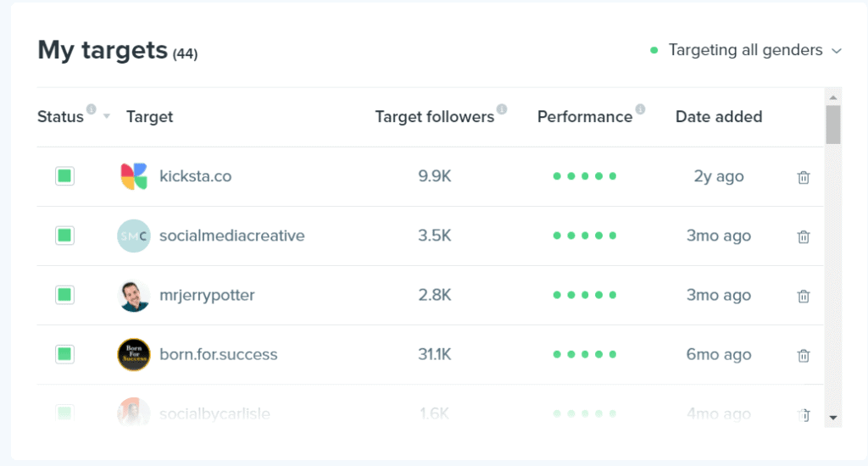868x466 pixels.
Task: Remove socialmediacreative using its trash icon
Action: 804,236
